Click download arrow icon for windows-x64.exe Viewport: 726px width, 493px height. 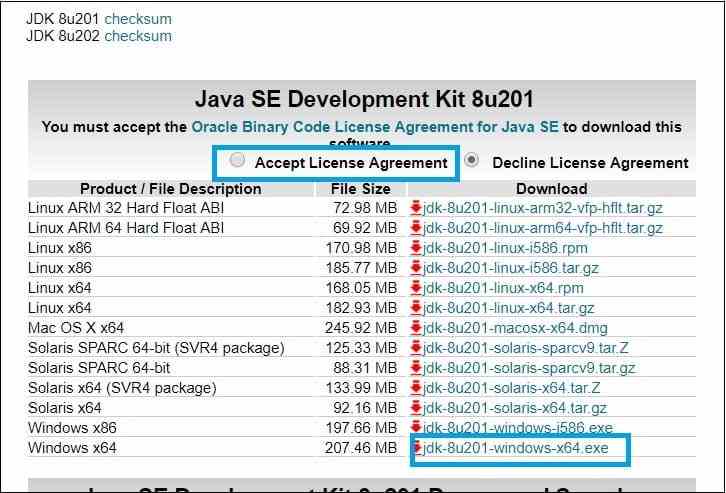pos(418,448)
